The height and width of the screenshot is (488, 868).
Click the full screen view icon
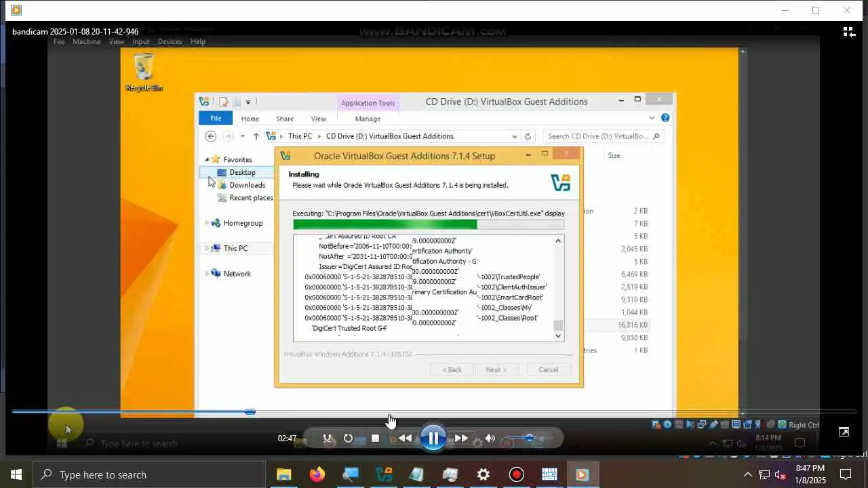[x=844, y=432]
